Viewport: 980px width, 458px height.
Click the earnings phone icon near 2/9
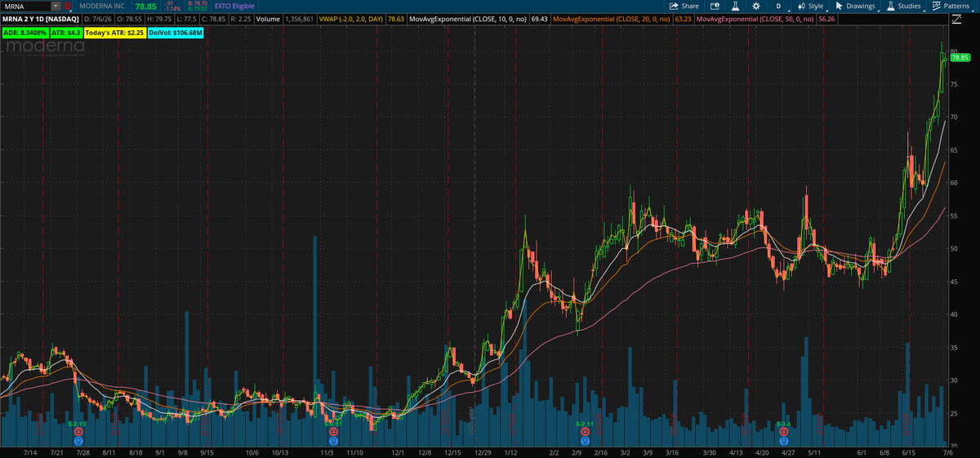pyautogui.click(x=586, y=431)
